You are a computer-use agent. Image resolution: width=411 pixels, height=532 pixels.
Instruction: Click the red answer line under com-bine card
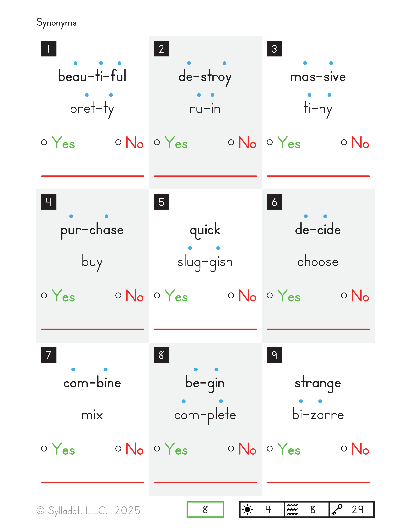coord(93,482)
